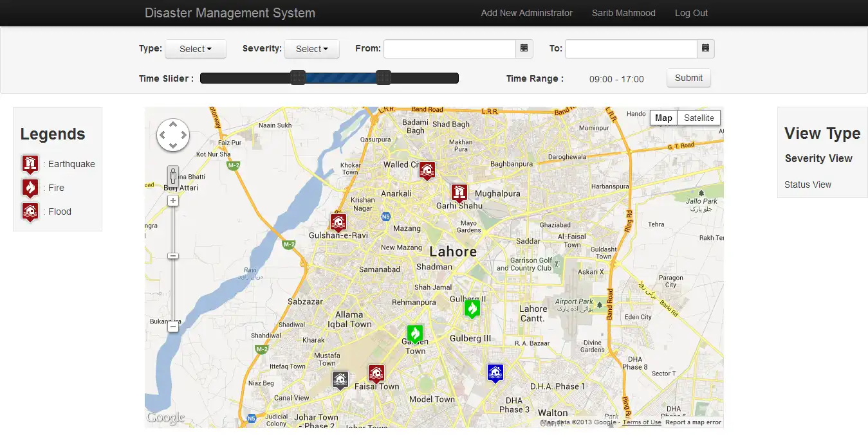Switch the map to Satellite view

coord(699,118)
